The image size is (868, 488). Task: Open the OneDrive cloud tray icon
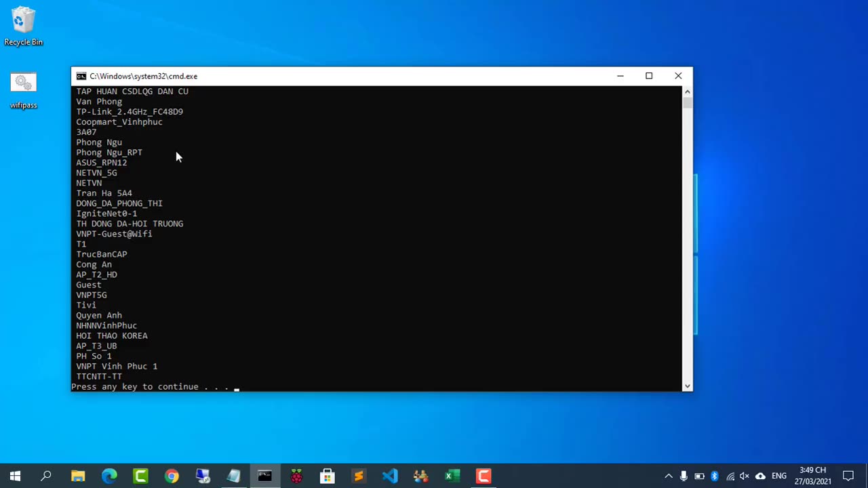760,476
